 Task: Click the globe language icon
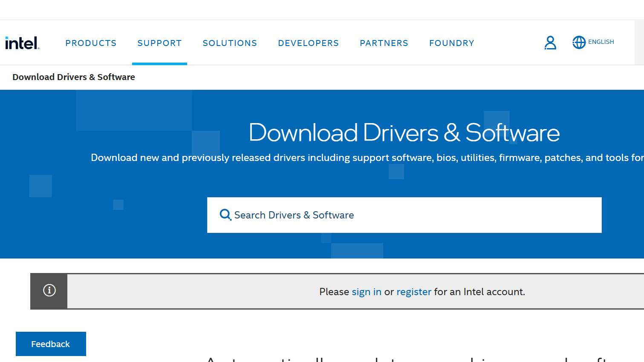579,42
